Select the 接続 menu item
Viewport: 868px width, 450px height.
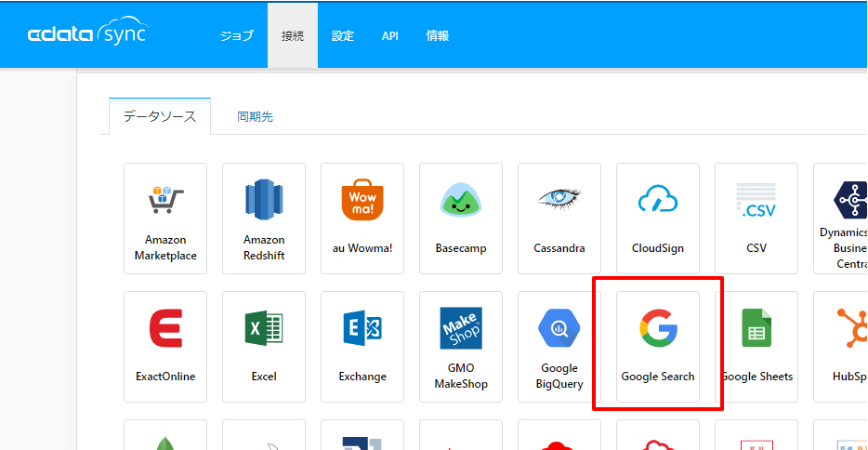pos(293,36)
